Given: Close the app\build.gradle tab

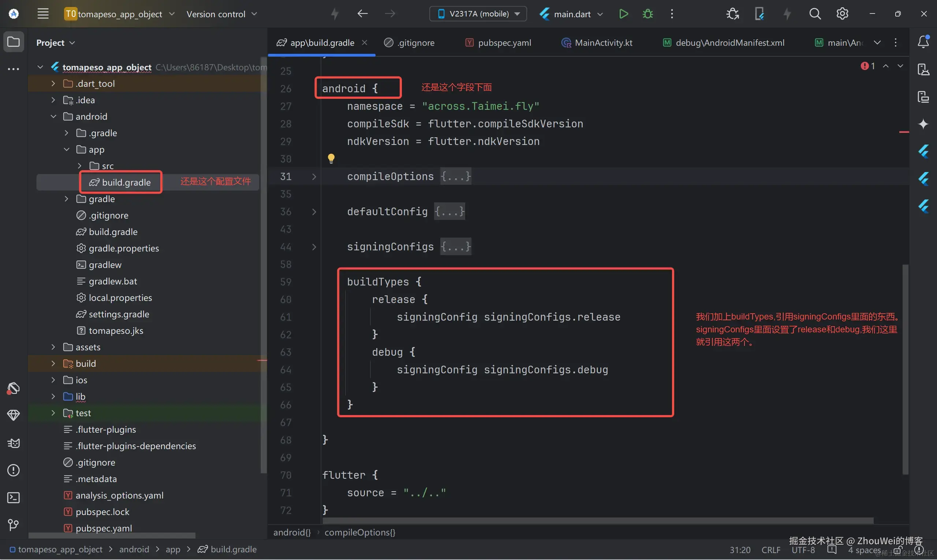Looking at the screenshot, I should [x=364, y=43].
